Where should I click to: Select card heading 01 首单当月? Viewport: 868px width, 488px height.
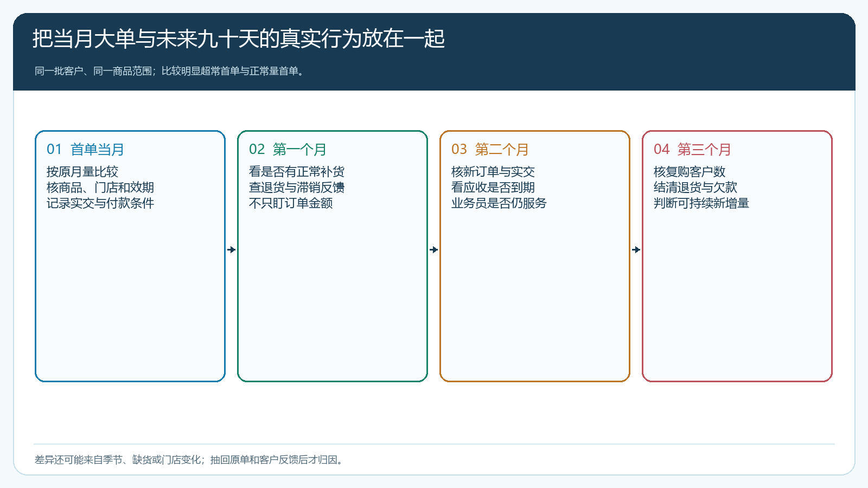click(x=85, y=149)
